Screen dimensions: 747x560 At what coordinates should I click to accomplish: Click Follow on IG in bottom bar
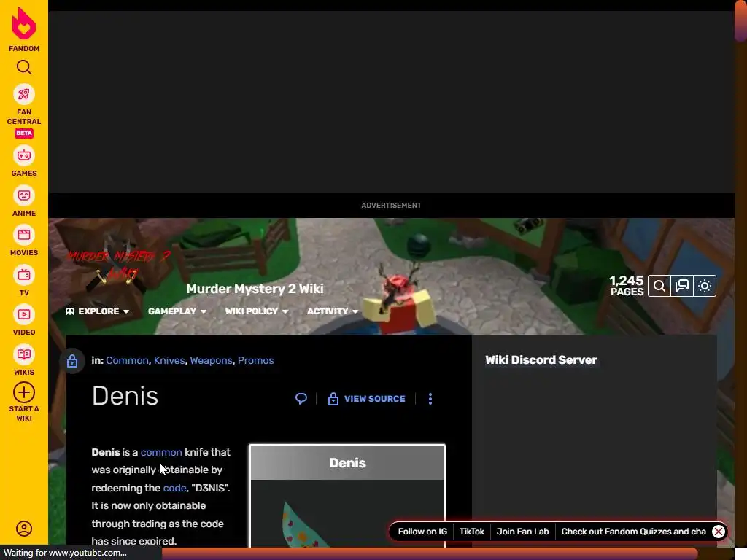click(422, 532)
